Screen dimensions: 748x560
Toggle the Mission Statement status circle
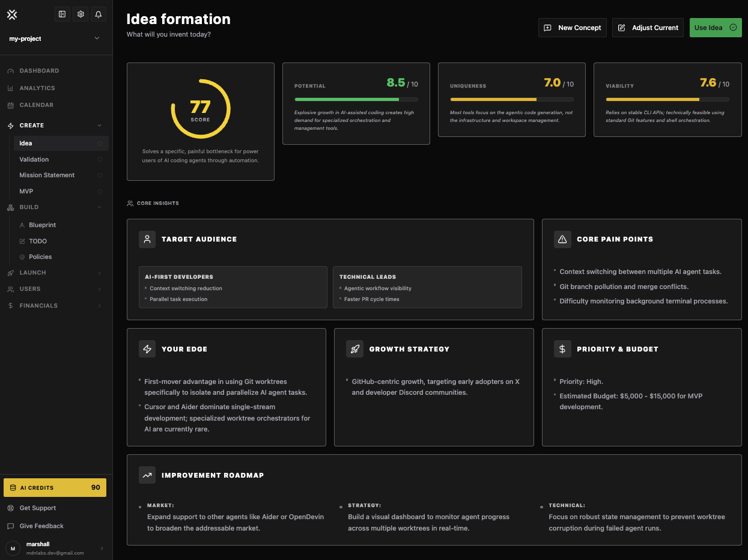tap(100, 175)
